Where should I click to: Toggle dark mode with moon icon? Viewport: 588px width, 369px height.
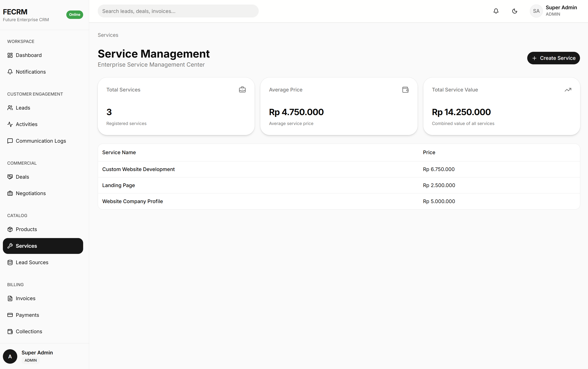click(x=515, y=11)
